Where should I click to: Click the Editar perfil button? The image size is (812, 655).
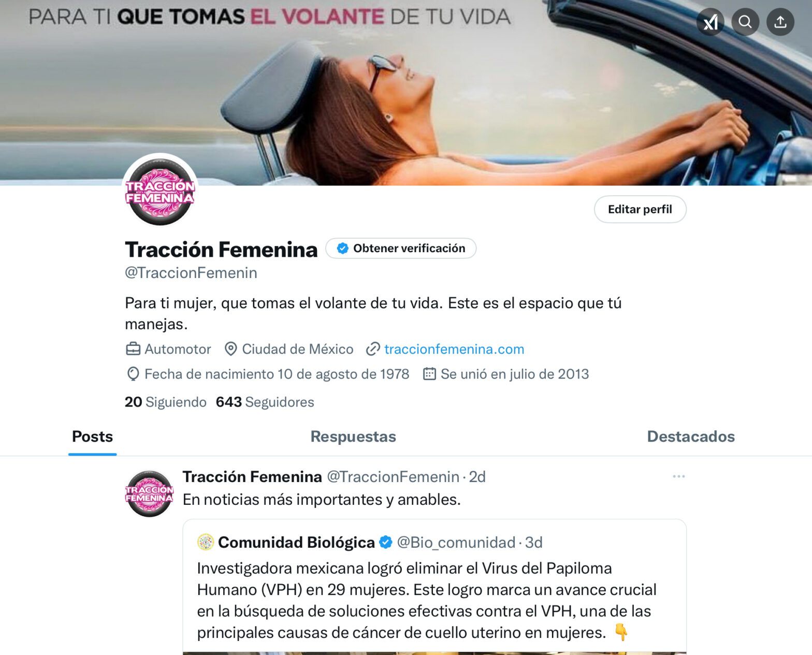(x=640, y=209)
